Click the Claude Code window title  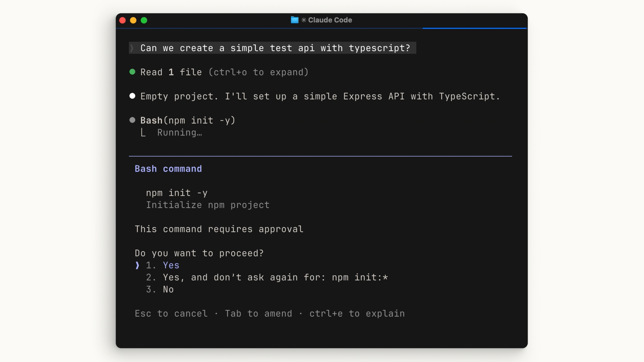[x=330, y=20]
